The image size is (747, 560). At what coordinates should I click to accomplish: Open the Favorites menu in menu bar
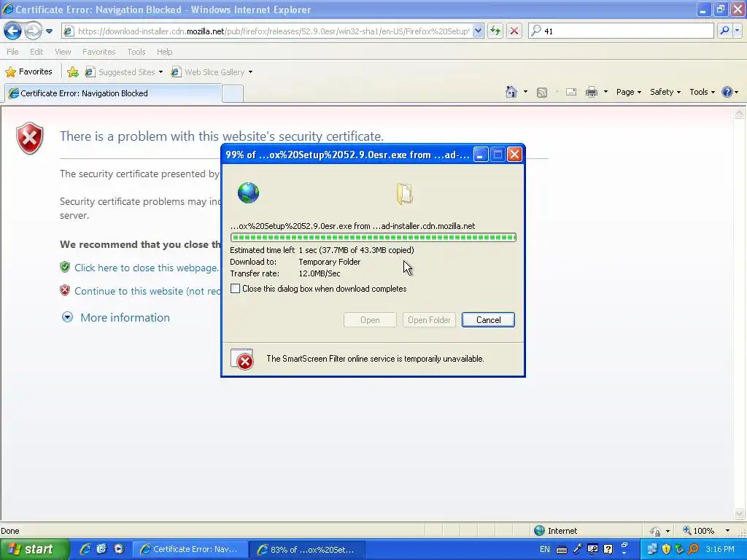point(98,52)
